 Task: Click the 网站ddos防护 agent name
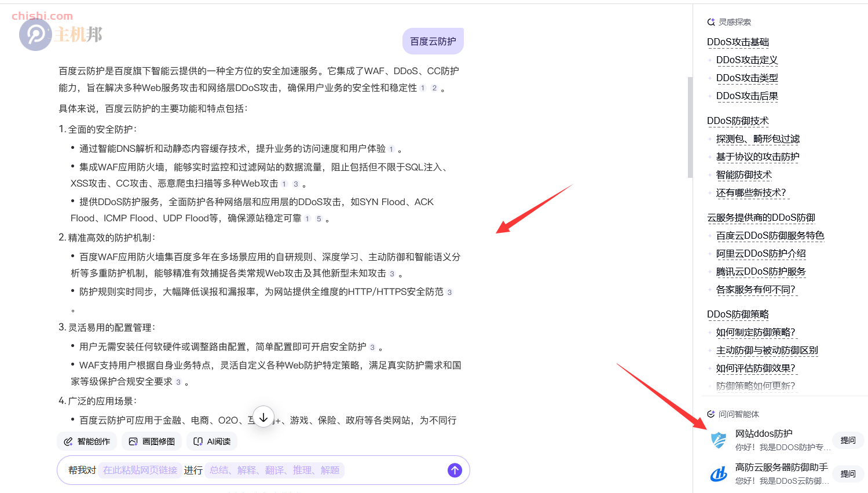pos(764,433)
